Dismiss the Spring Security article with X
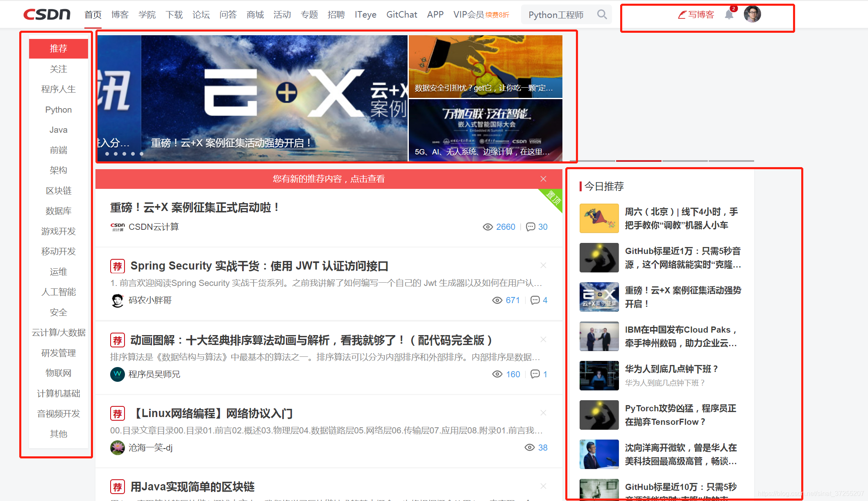The height and width of the screenshot is (501, 868). point(543,265)
